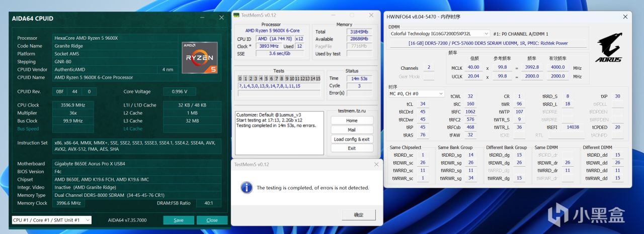
Task: Select test cell 15 in Tests row
Action: [317, 78]
